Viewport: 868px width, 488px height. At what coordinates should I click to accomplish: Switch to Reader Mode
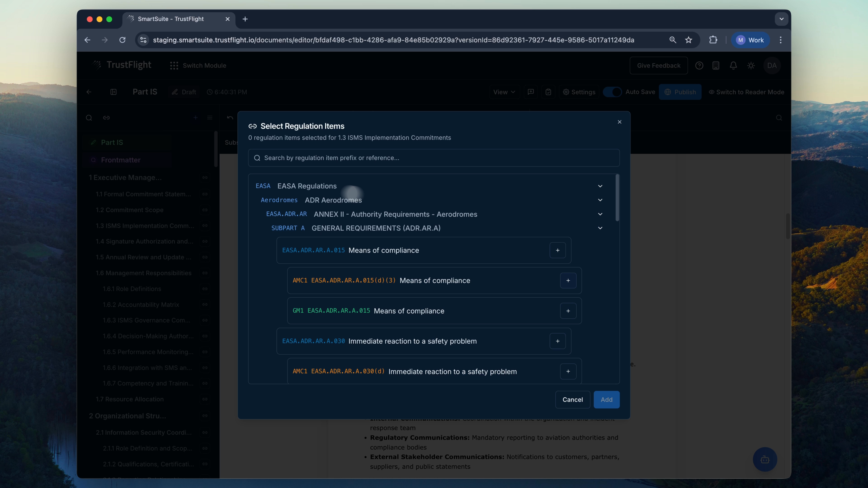pyautogui.click(x=746, y=92)
